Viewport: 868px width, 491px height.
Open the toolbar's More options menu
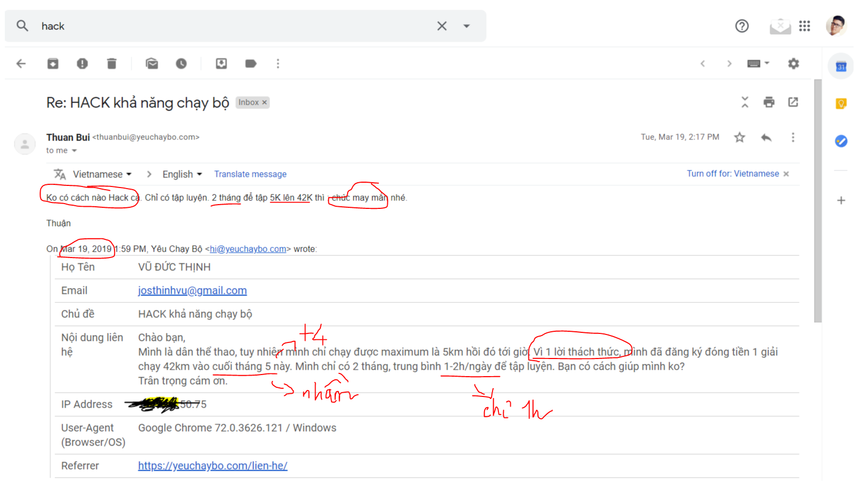tap(278, 64)
